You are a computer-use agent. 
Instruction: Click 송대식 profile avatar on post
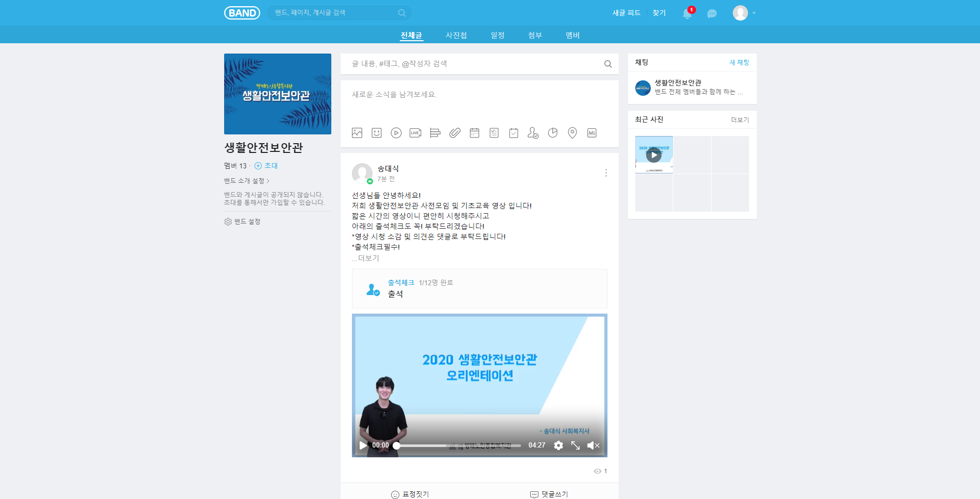click(x=362, y=174)
